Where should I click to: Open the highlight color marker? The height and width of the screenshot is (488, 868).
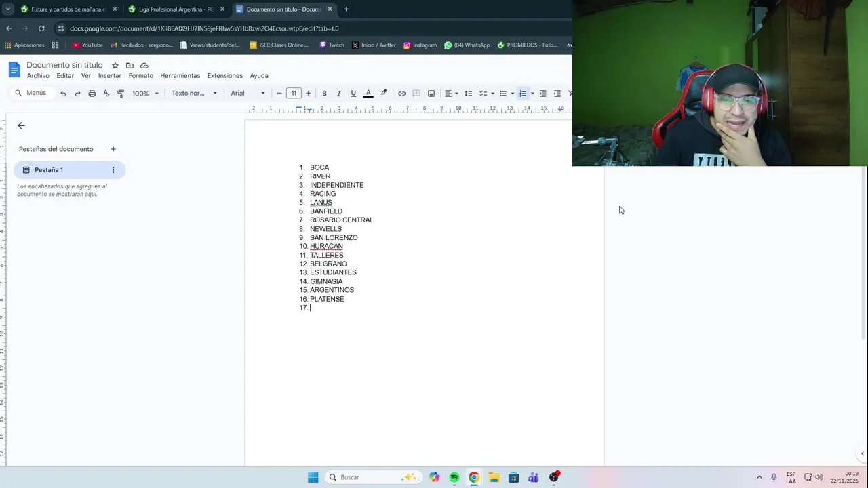click(384, 94)
